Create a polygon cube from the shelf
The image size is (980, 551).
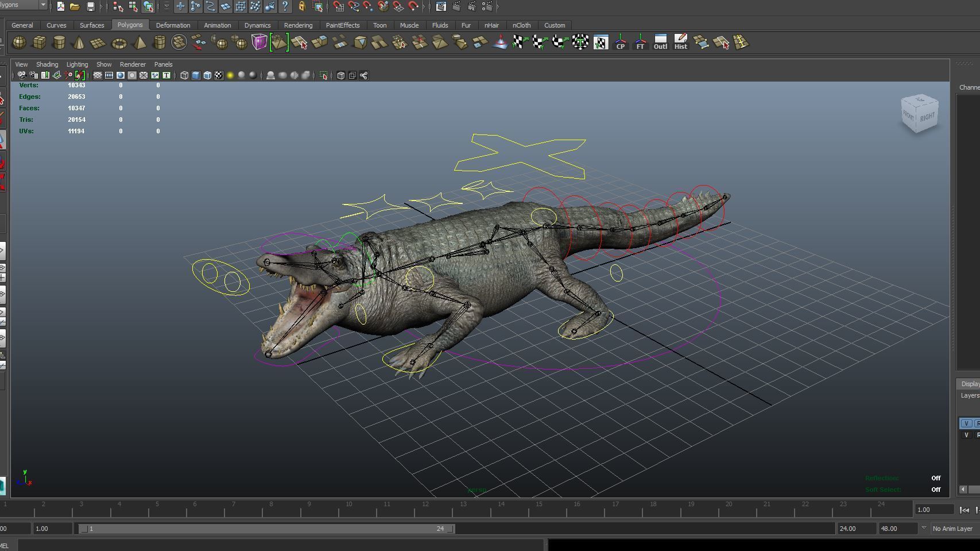point(39,43)
